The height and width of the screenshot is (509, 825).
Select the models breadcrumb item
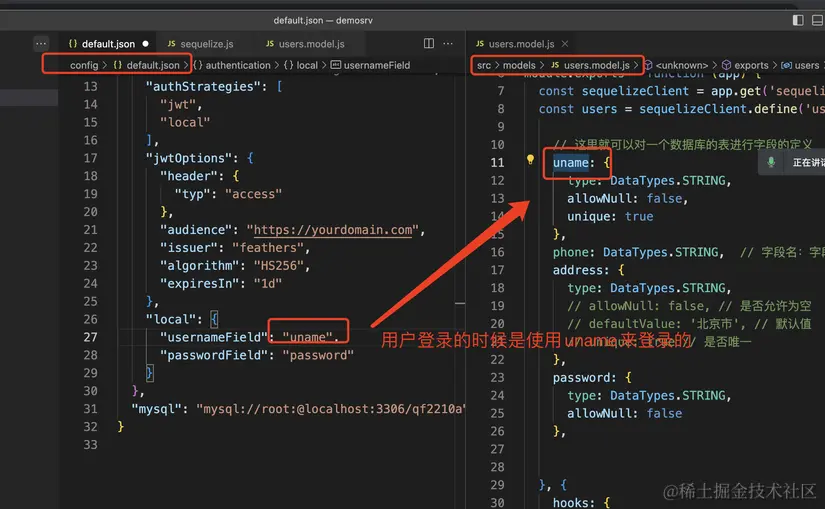pos(519,65)
